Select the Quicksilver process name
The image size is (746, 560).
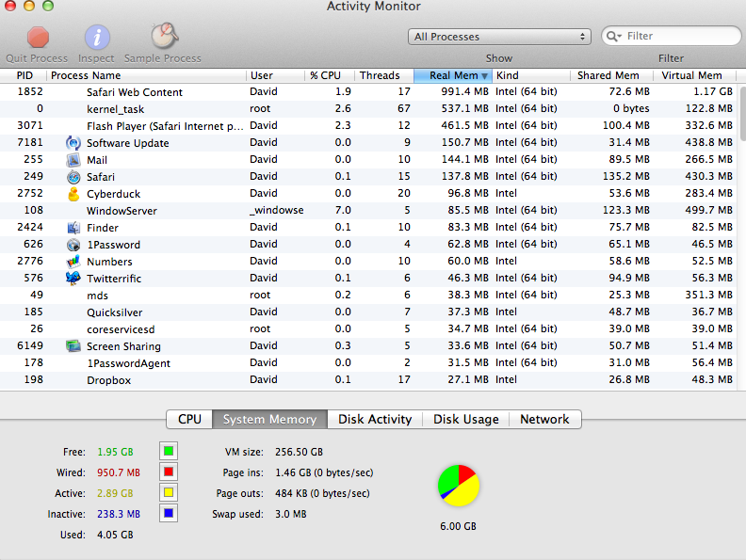(115, 312)
